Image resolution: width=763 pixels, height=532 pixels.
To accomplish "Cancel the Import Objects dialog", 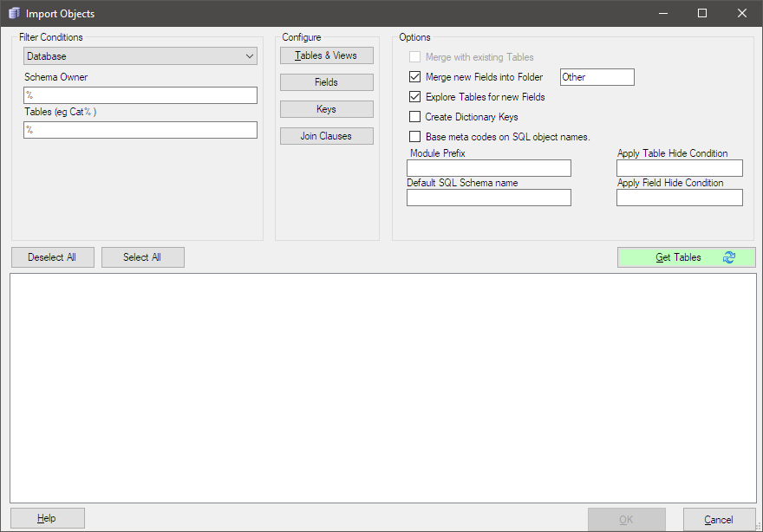I will click(x=718, y=520).
